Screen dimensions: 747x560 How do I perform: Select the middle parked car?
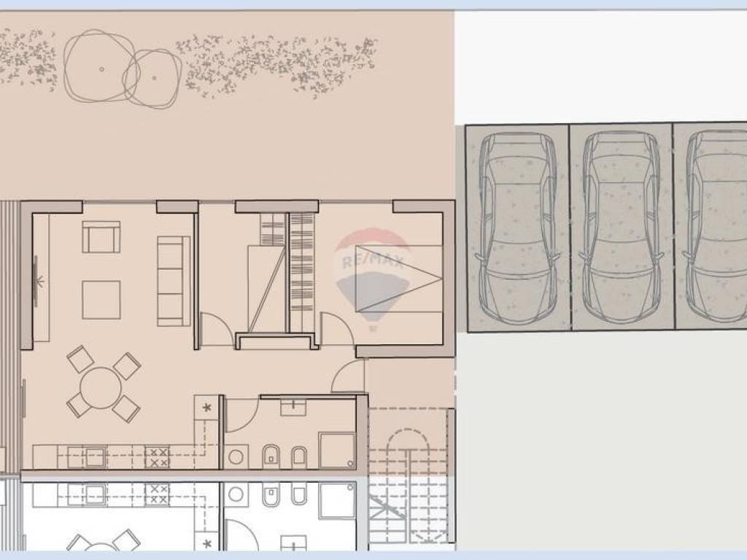[622, 227]
